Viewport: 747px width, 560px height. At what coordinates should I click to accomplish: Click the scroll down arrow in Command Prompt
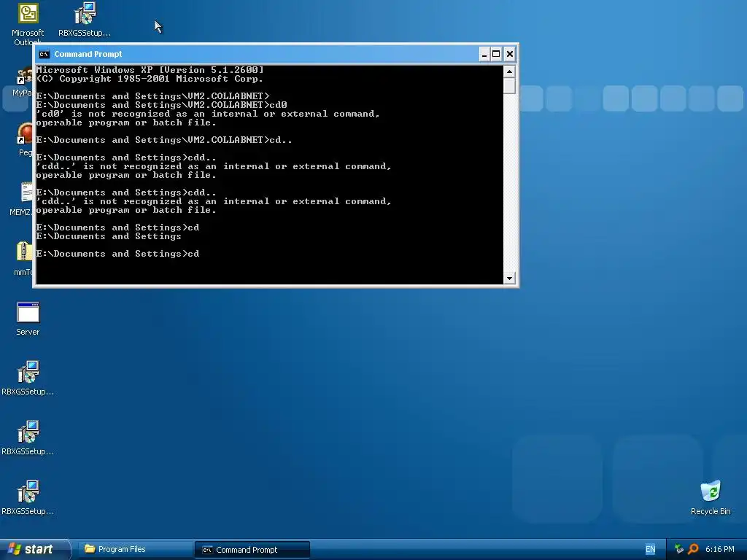point(509,278)
